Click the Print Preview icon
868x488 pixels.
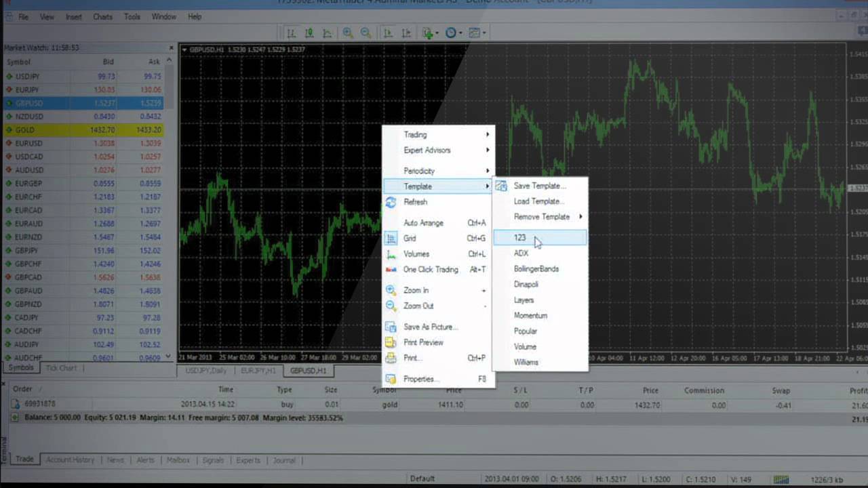(x=391, y=342)
